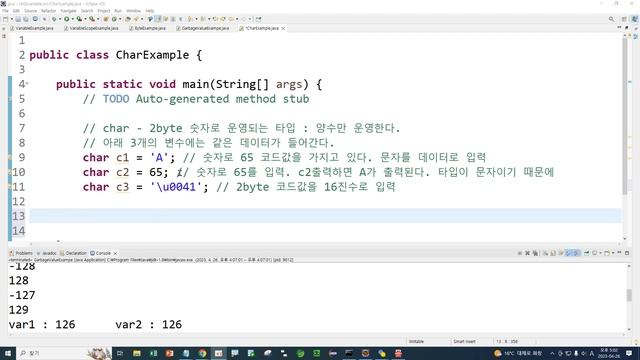This screenshot has height=360, width=640.
Task: Minimize the Console view panel
Action: pyautogui.click(x=619, y=253)
